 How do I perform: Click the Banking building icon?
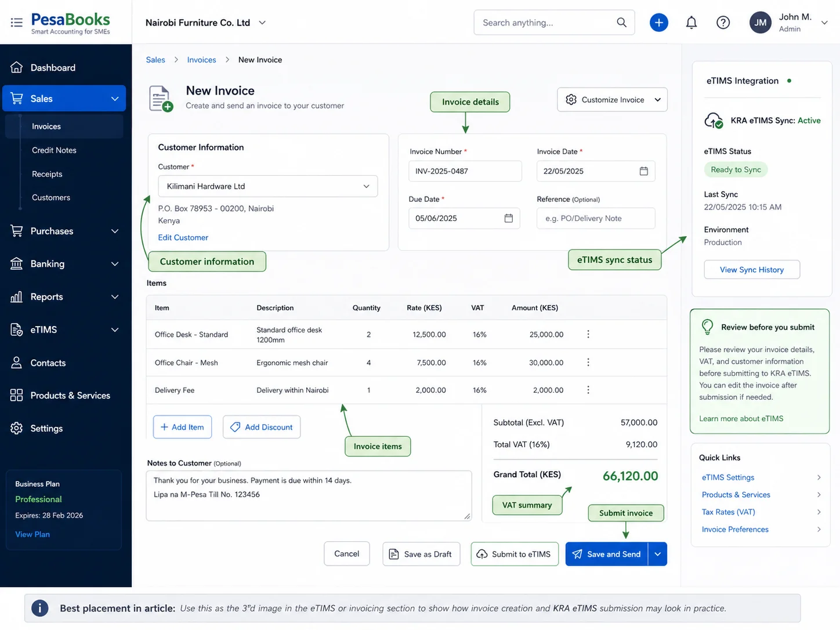pyautogui.click(x=17, y=263)
